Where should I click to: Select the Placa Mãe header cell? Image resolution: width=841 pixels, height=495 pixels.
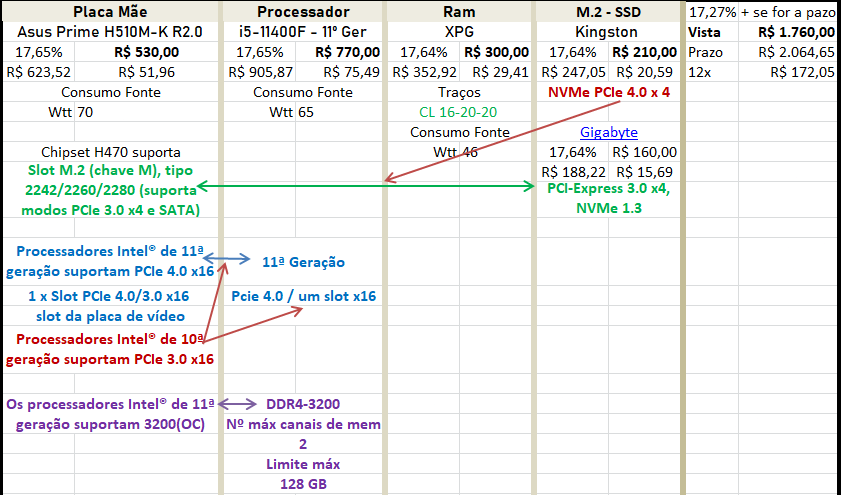pyautogui.click(x=110, y=12)
